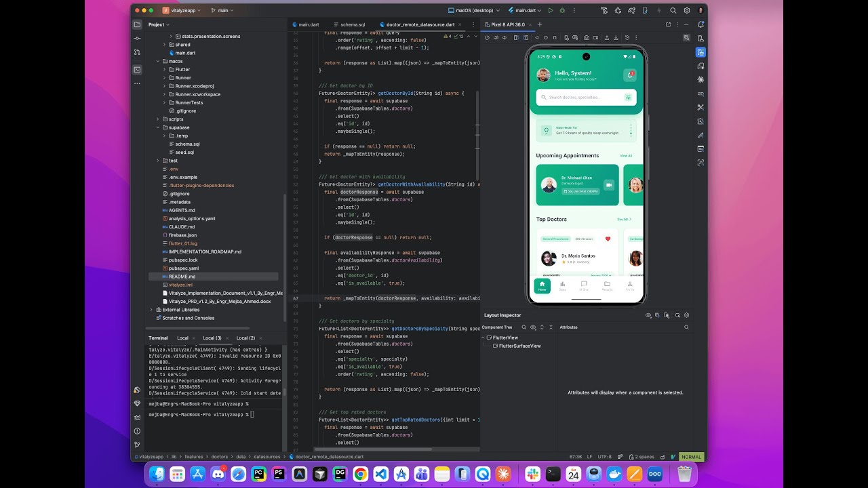
Task: Open Stats tab in app bottom navigation
Action: coord(562,285)
